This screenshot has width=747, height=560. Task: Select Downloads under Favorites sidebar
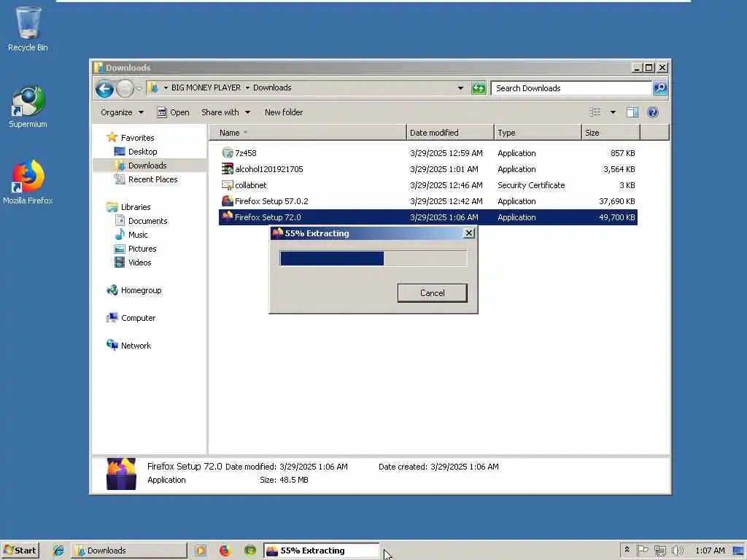[x=147, y=166]
